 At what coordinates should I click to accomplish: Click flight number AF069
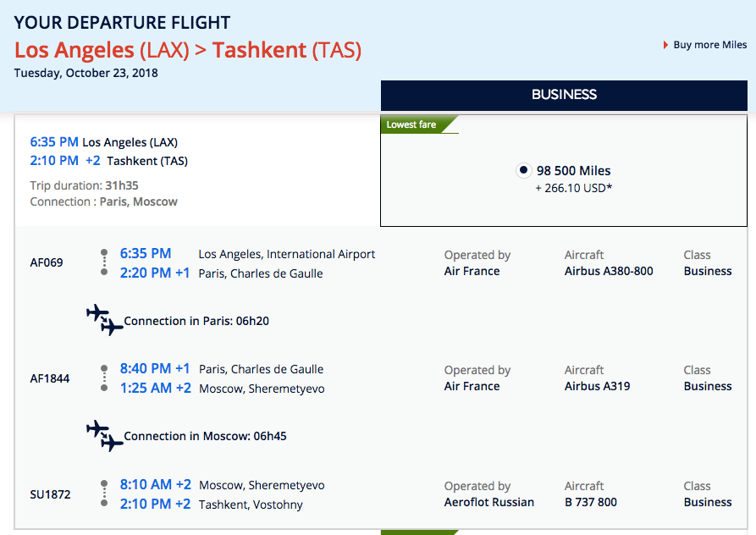[47, 262]
